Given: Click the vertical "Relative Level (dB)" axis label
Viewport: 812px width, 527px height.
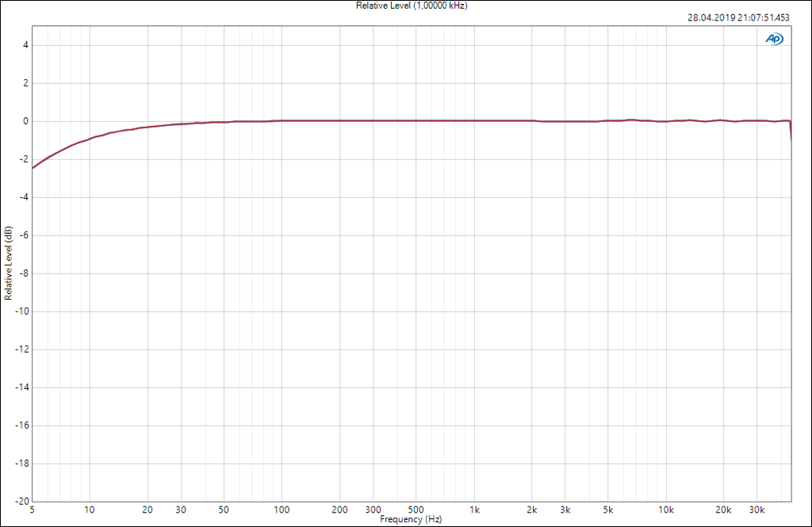Looking at the screenshot, I should point(8,264).
